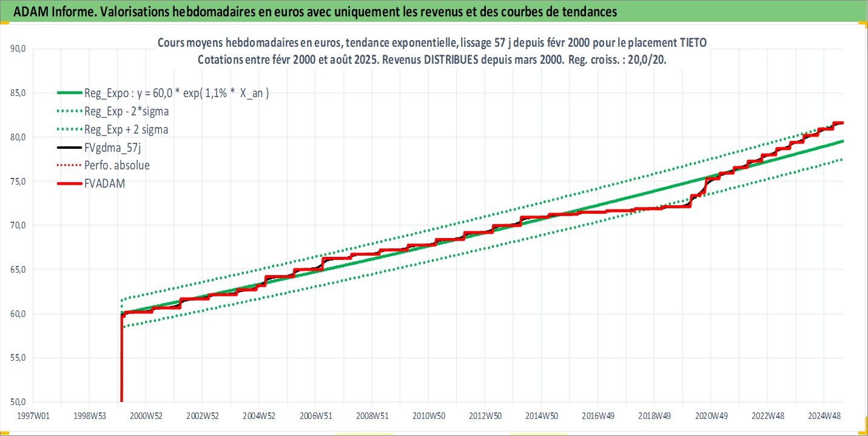
Task: Click y-axis label 50,0
Action: [19, 402]
